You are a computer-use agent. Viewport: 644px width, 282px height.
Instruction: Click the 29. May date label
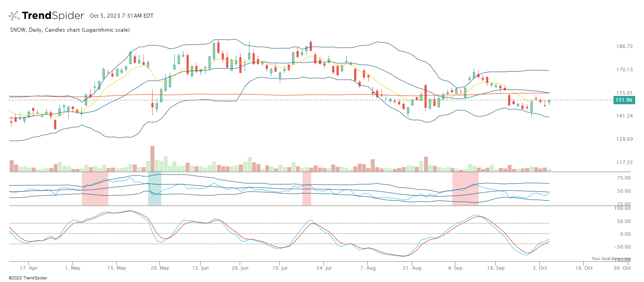point(161,267)
